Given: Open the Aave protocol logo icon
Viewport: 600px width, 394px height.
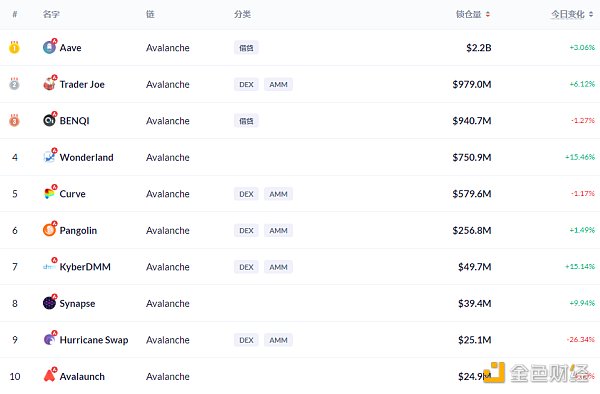Looking at the screenshot, I should tap(49, 47).
